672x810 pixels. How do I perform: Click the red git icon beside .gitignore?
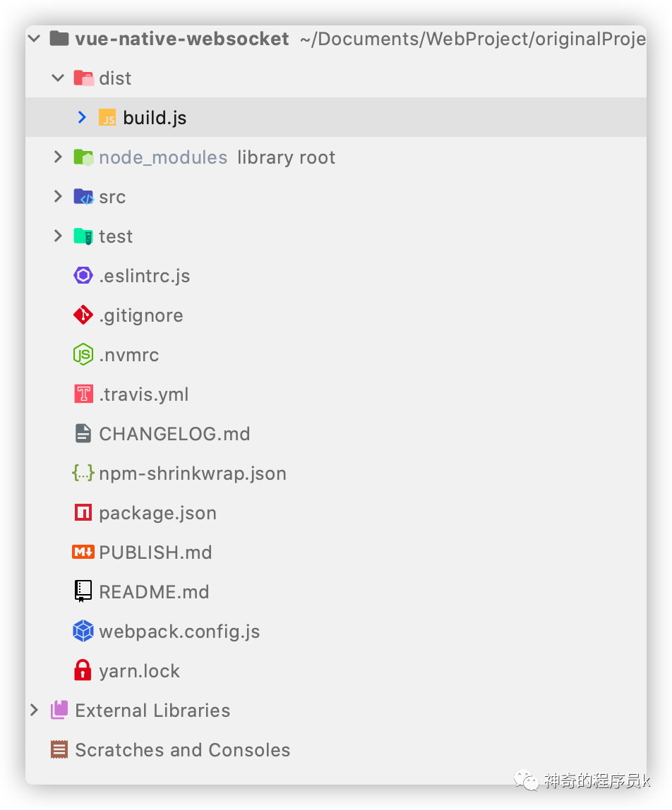[x=83, y=315]
